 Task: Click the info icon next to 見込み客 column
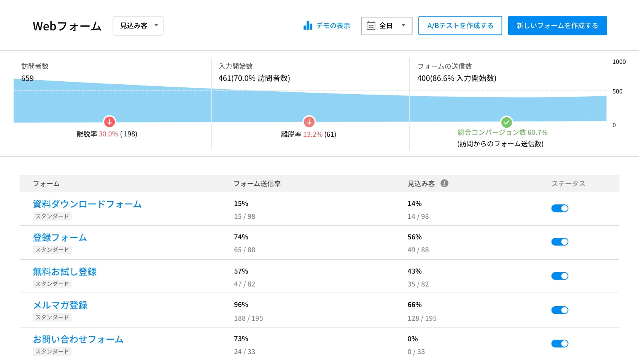tap(444, 184)
